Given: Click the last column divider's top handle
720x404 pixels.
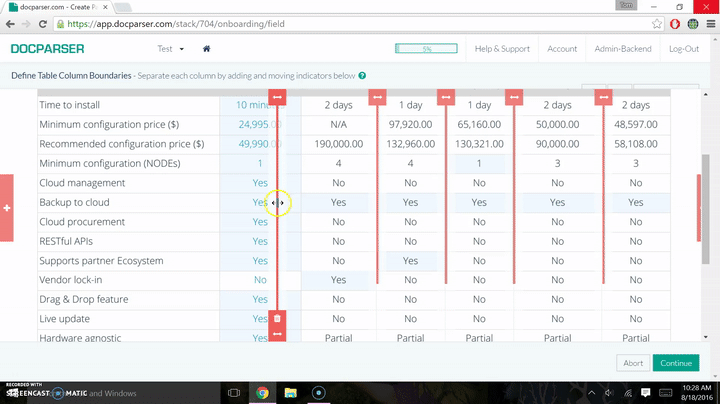Looking at the screenshot, I should [x=603, y=97].
